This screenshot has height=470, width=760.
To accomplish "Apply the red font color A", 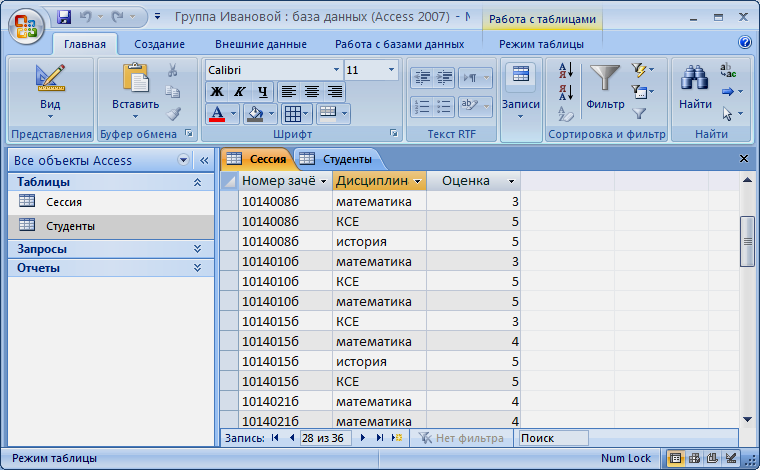I will click(x=217, y=113).
